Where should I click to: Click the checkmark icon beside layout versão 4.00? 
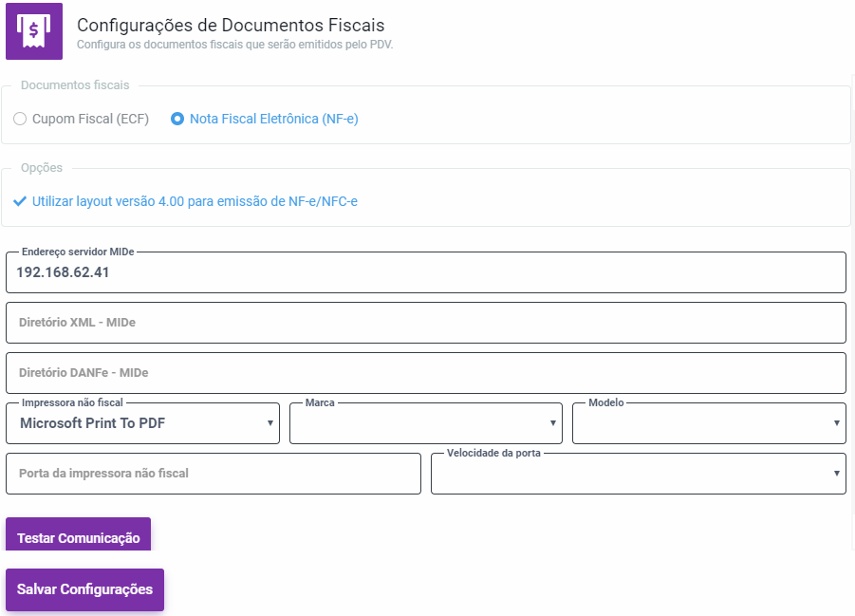20,201
